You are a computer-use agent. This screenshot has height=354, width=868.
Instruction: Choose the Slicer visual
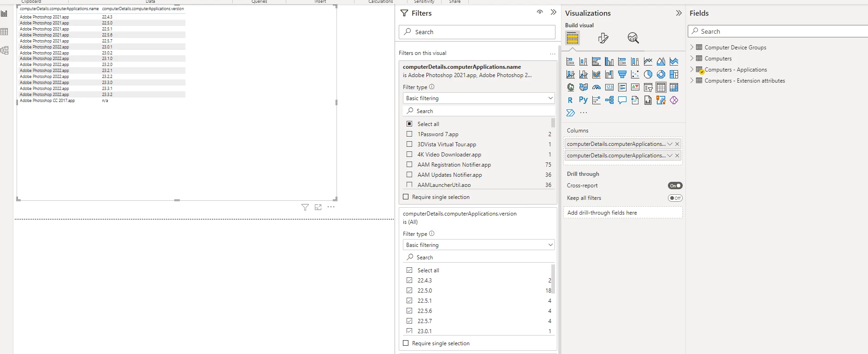[648, 87]
